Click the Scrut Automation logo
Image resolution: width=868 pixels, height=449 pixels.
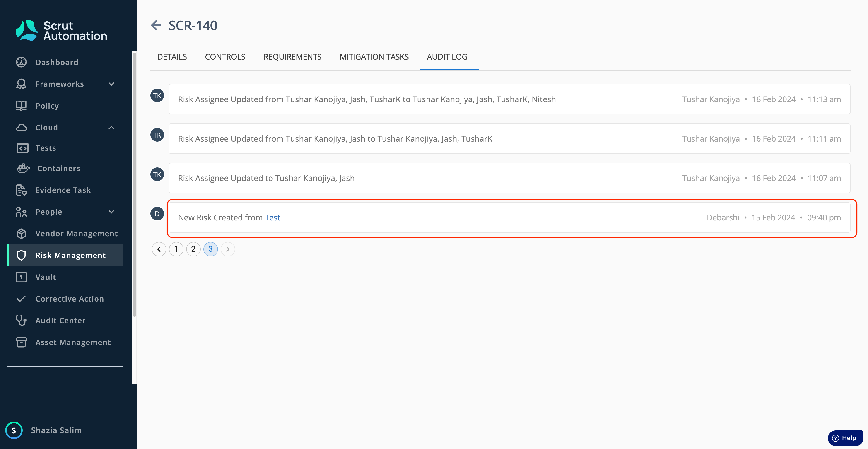pyautogui.click(x=61, y=30)
